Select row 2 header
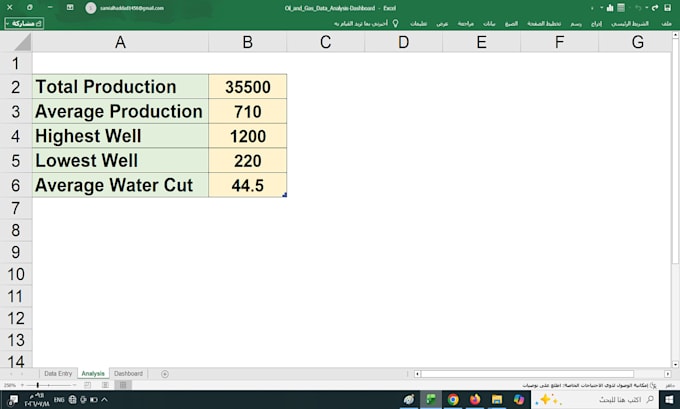The width and height of the screenshot is (680, 409). 16,87
